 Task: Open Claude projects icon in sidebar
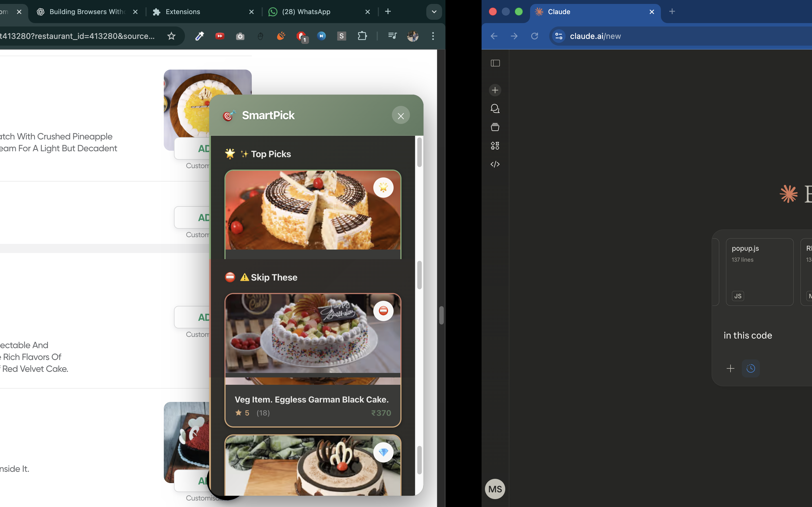click(495, 127)
